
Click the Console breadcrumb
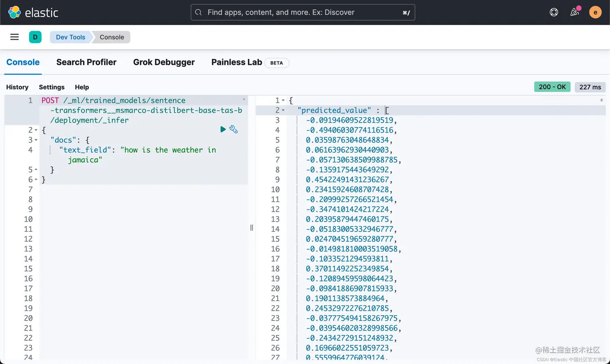pyautogui.click(x=112, y=37)
